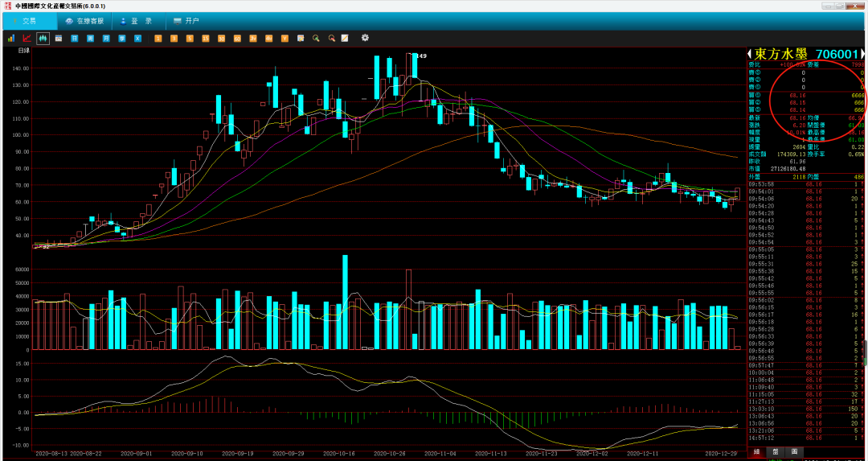Select the 4hr period icon
This screenshot has width=868, height=461.
[268, 39]
